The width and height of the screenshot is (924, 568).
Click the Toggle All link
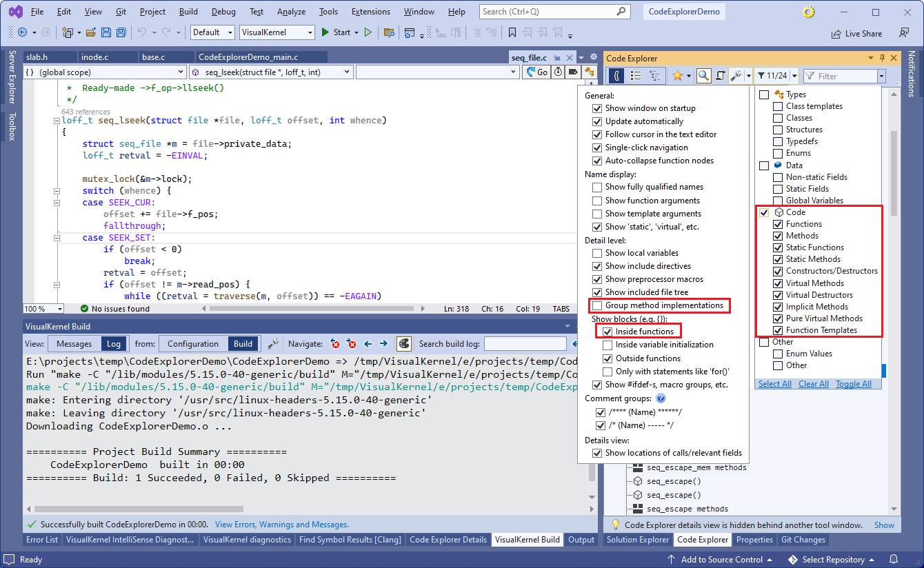[x=854, y=384]
